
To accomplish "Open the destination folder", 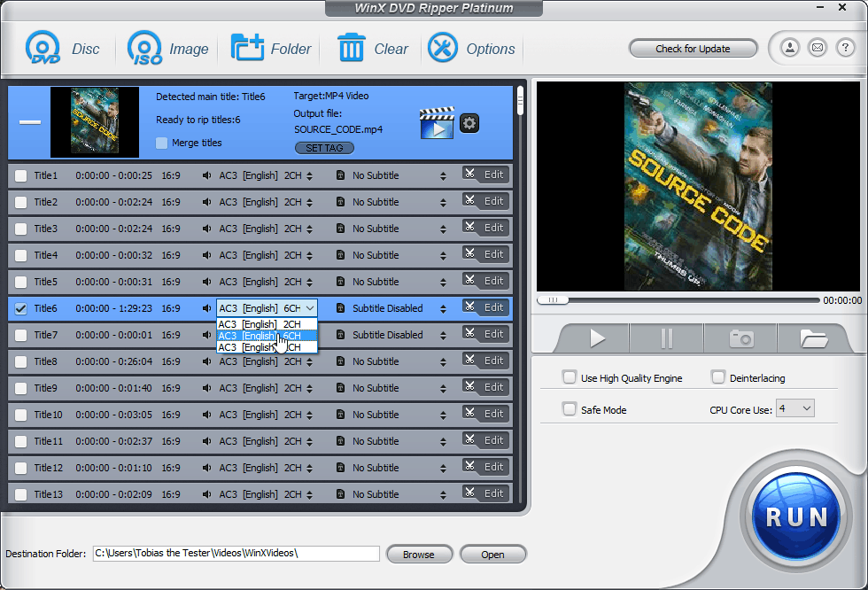I will click(x=492, y=554).
